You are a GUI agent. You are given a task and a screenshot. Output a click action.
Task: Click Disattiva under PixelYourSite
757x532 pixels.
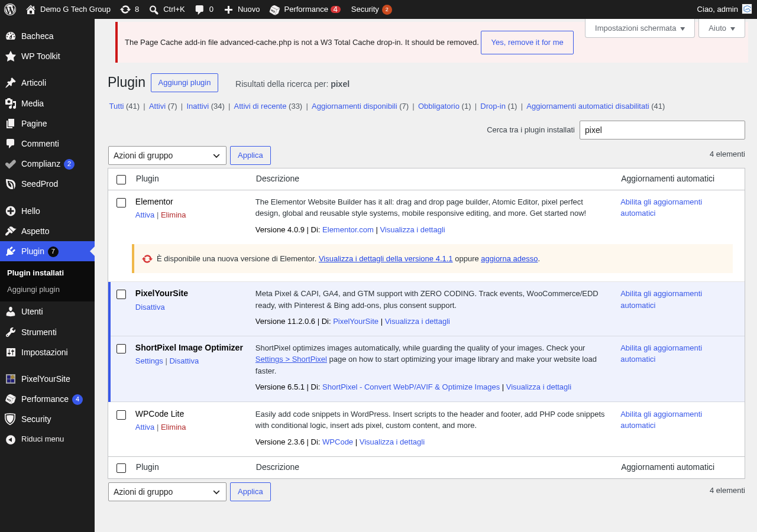tap(150, 307)
